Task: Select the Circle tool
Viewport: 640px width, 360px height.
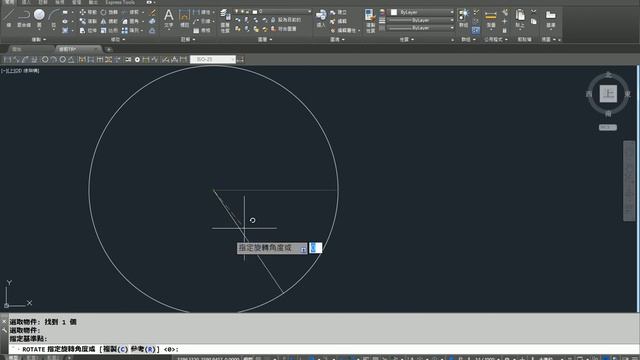Action: [39, 17]
